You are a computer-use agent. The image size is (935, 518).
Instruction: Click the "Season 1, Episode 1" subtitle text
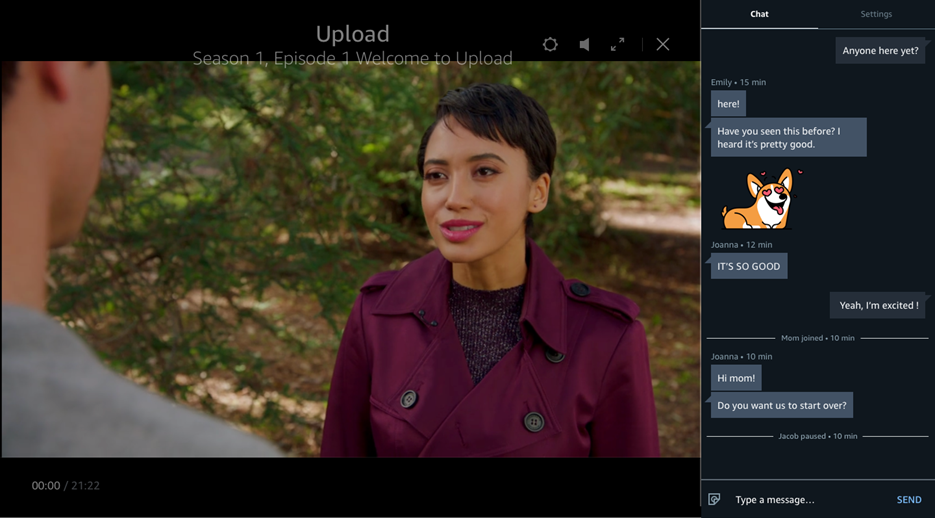pyautogui.click(x=352, y=59)
